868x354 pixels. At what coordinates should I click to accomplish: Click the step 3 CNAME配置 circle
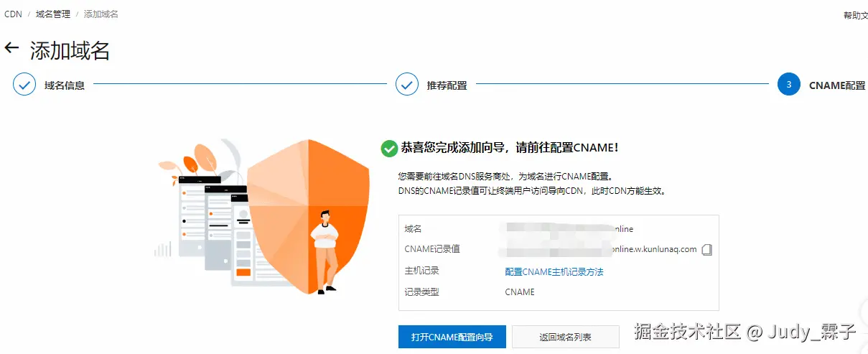coord(789,85)
